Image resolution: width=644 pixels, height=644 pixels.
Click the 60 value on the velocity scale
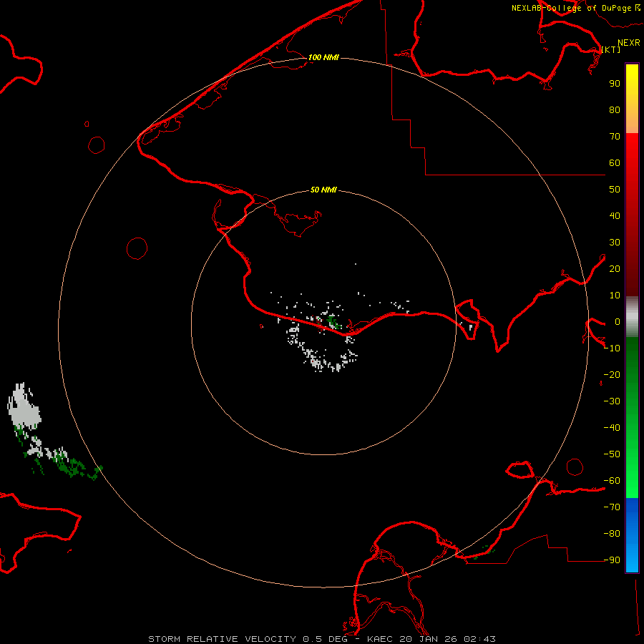[615, 163]
